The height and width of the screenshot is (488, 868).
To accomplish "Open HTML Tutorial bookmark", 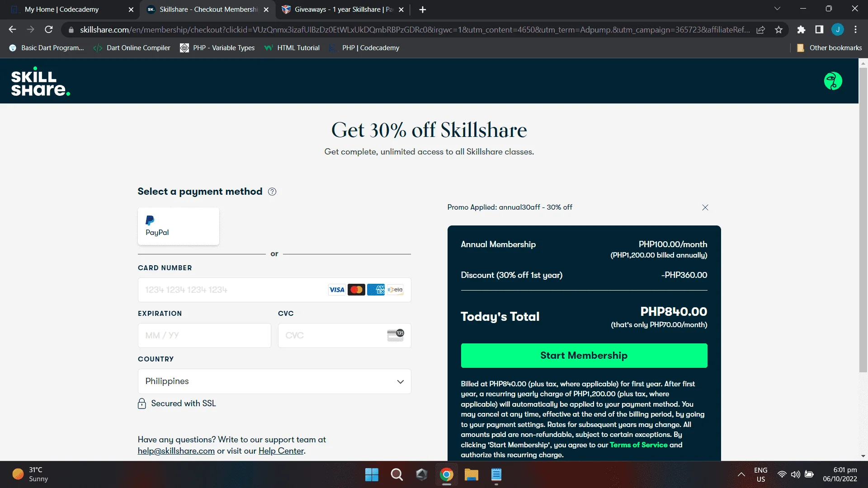I will click(292, 48).
